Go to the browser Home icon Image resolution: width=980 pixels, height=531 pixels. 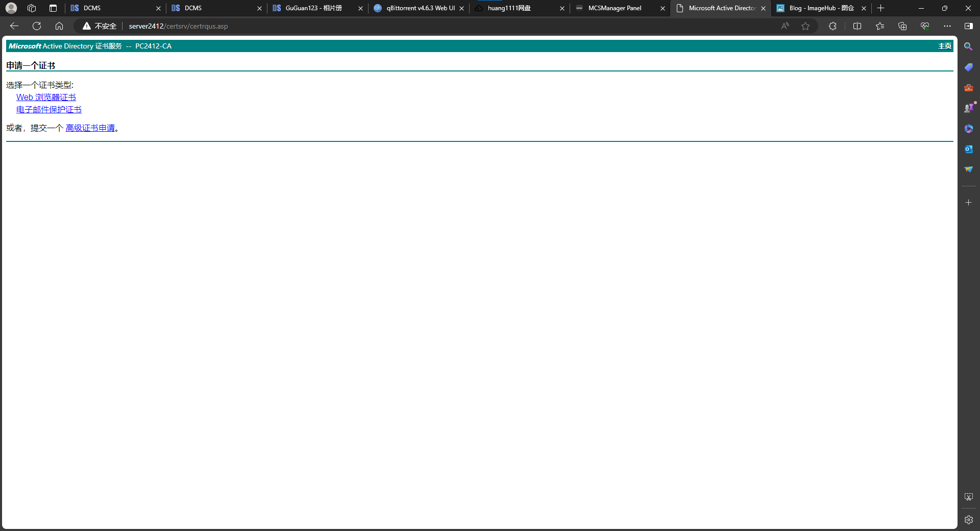tap(59, 26)
